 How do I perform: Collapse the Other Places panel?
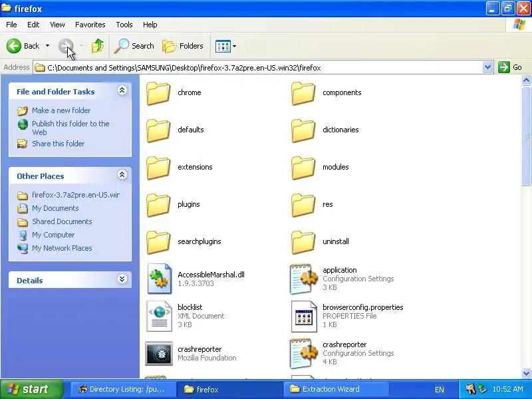pyautogui.click(x=122, y=175)
